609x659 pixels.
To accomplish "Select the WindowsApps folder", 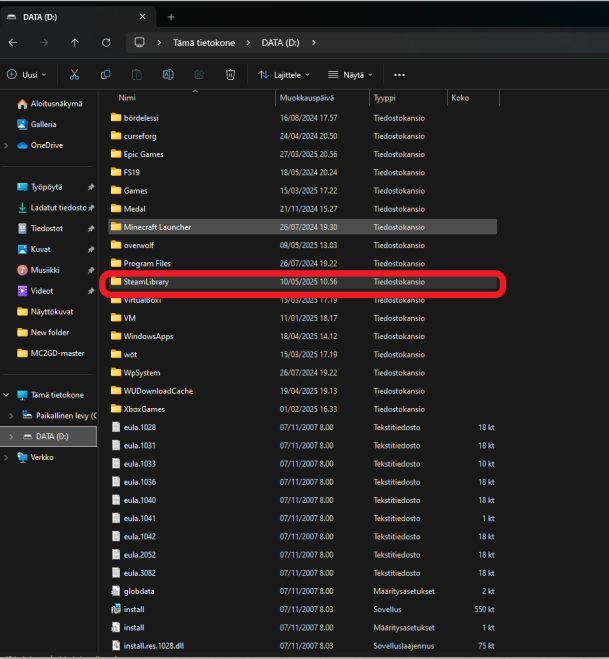I will click(303, 336).
